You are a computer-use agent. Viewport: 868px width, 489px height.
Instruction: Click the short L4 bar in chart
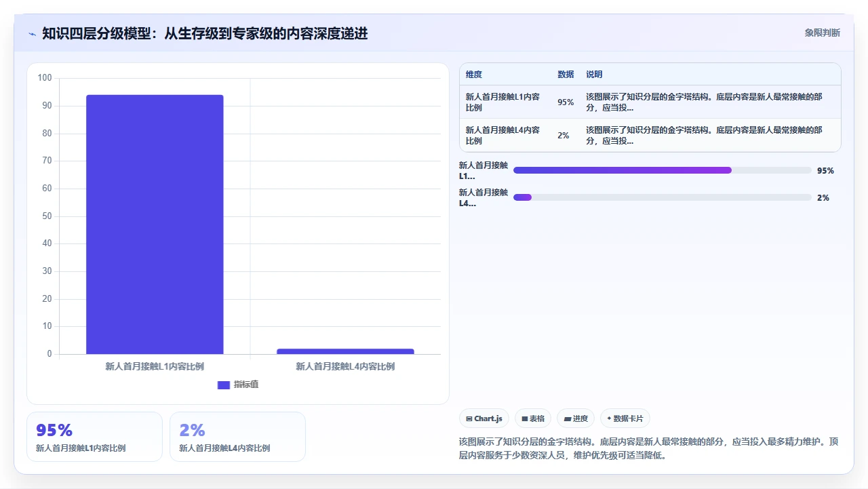click(345, 351)
